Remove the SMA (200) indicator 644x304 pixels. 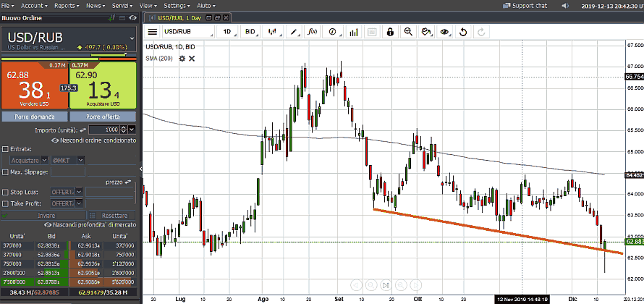pos(192,58)
